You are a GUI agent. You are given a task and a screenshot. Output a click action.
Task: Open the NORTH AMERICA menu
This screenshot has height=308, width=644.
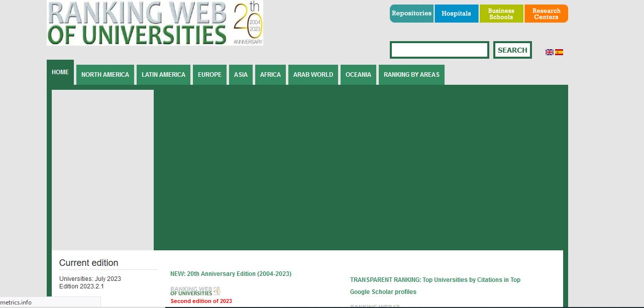click(x=105, y=75)
